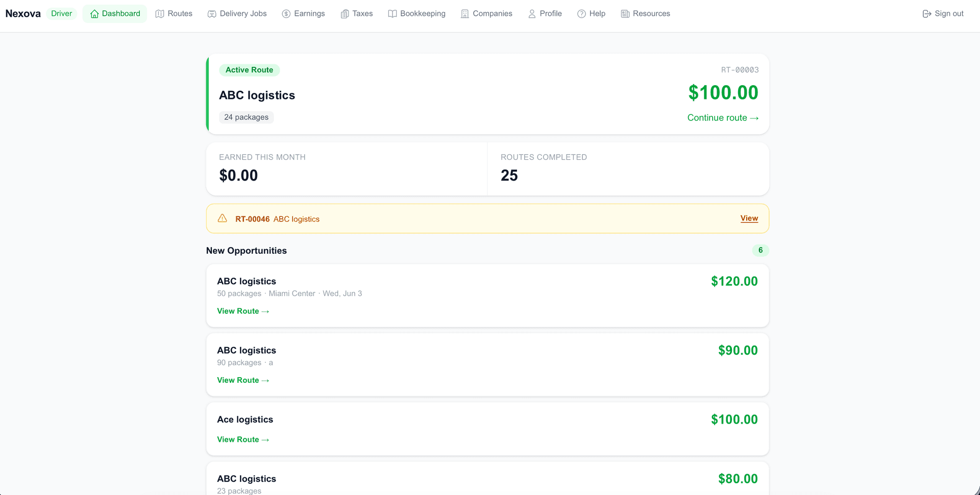Viewport: 980px width, 495px height.
Task: Click the ROUTES COMPLETED label
Action: pyautogui.click(x=544, y=157)
